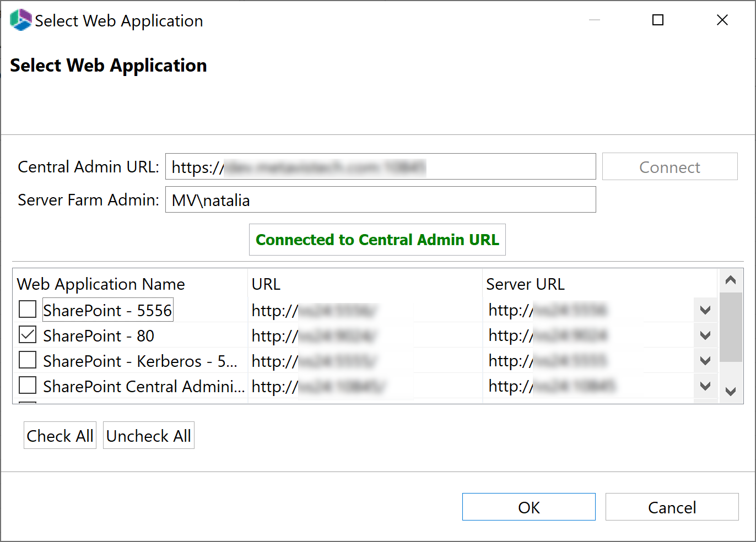Maximize the Select Web Application window
Image resolution: width=756 pixels, height=542 pixels.
coord(657,20)
